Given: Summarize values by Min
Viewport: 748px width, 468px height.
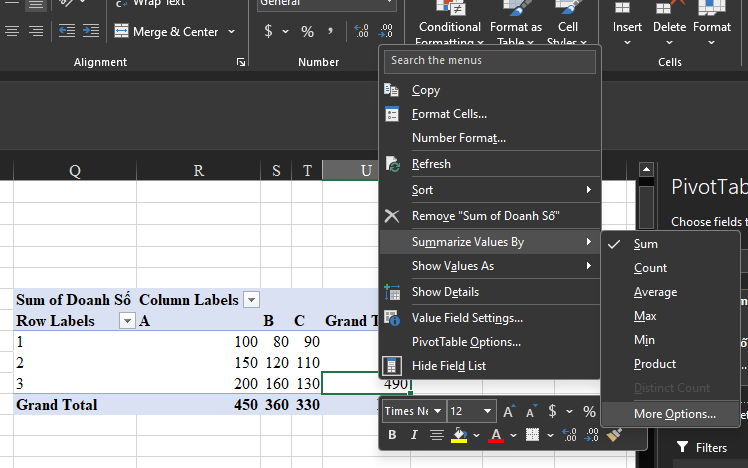Looking at the screenshot, I should coord(644,340).
